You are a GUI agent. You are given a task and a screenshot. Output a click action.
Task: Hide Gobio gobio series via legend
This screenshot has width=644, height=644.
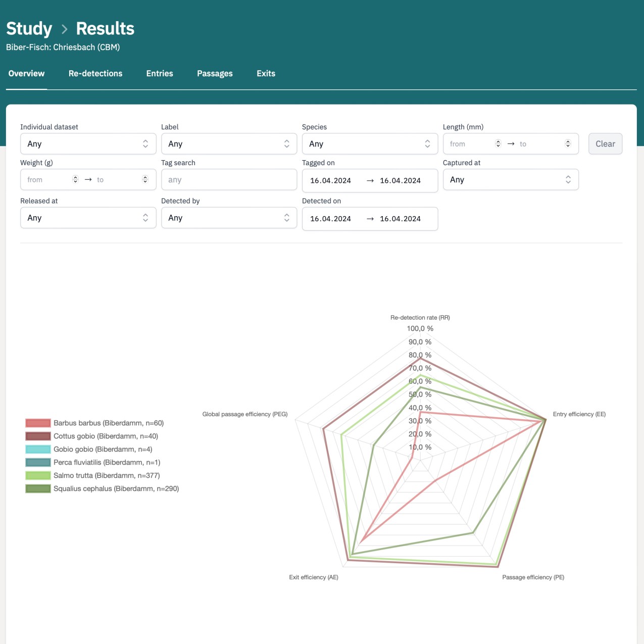(x=38, y=450)
